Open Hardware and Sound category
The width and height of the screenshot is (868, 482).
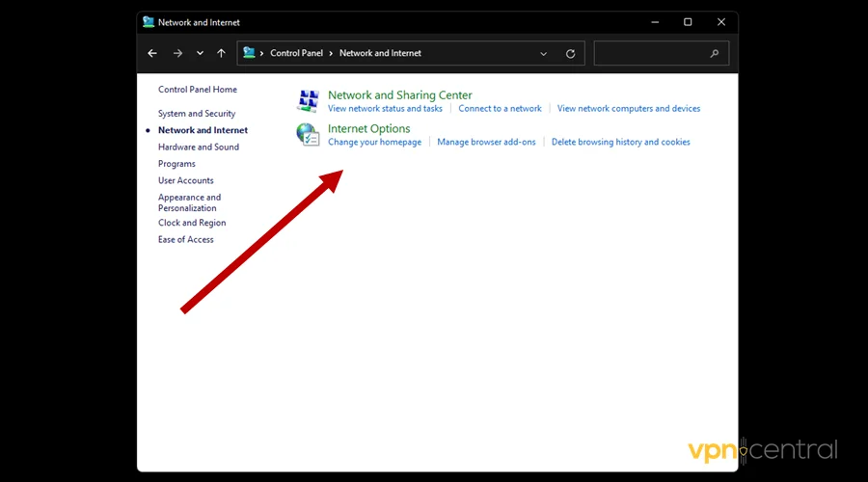(x=199, y=147)
